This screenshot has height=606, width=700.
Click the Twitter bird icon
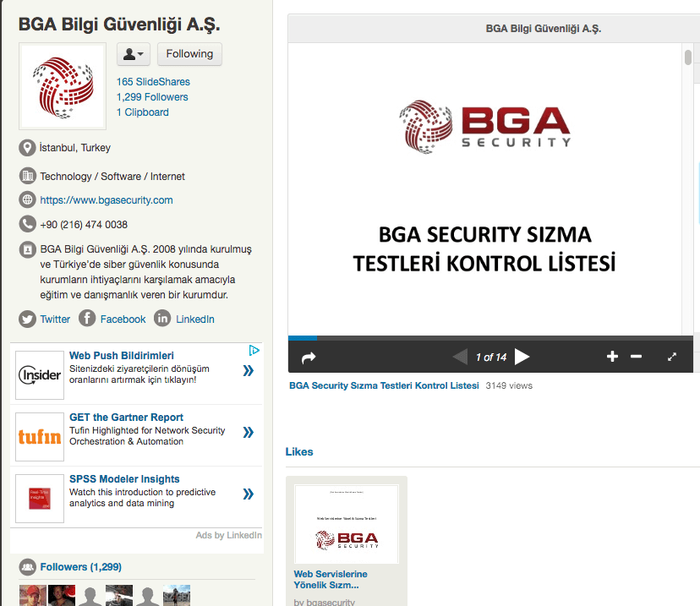[27, 319]
